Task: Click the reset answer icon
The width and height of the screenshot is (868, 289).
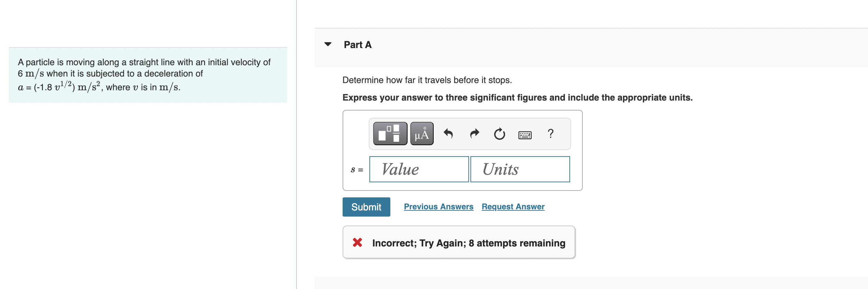Action: click(x=499, y=134)
